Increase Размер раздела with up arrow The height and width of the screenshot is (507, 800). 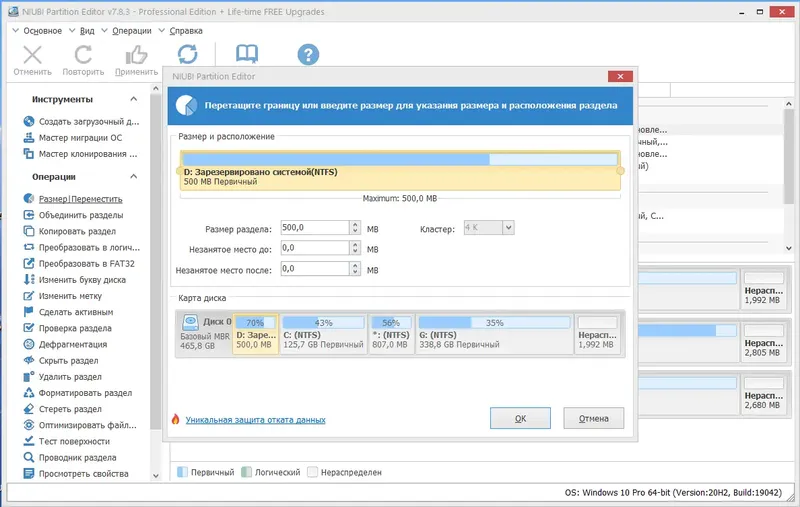coord(355,224)
